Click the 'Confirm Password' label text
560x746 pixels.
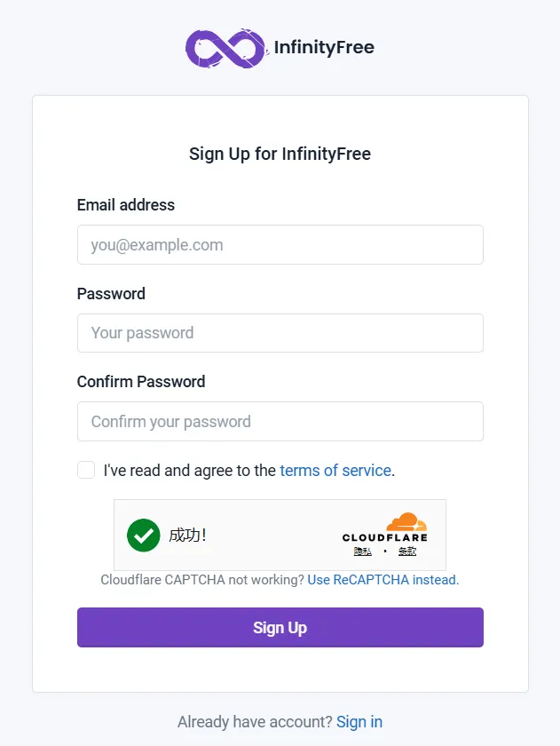point(141,382)
